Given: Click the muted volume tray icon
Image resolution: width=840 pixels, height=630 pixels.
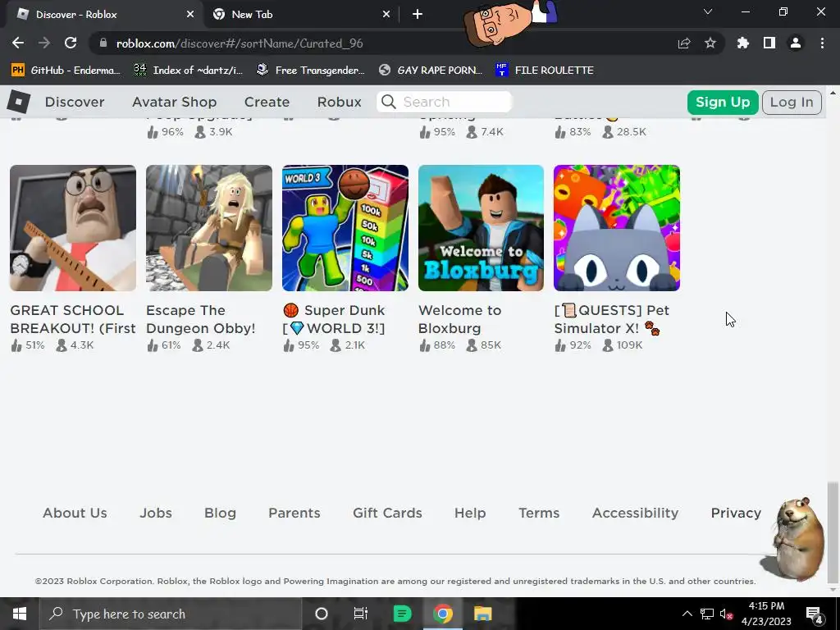Looking at the screenshot, I should (727, 614).
